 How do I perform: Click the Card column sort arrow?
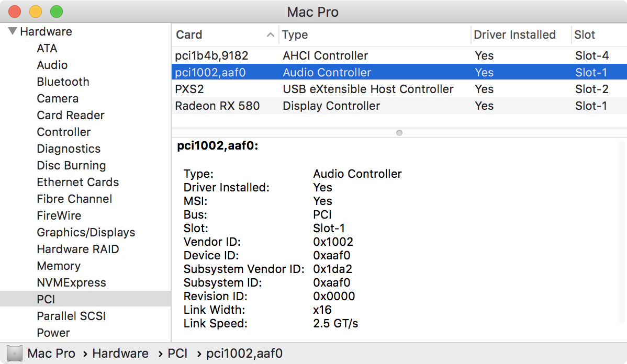tap(270, 35)
